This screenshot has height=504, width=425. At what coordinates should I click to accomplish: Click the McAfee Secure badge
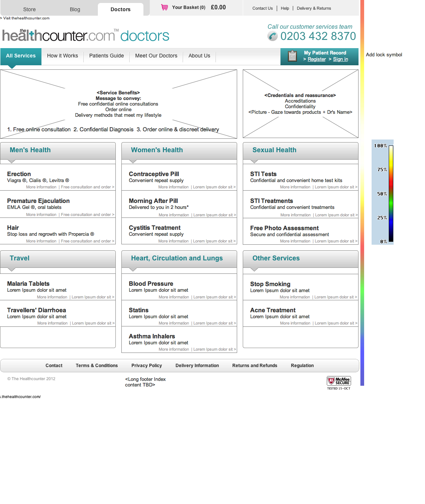pyautogui.click(x=339, y=381)
